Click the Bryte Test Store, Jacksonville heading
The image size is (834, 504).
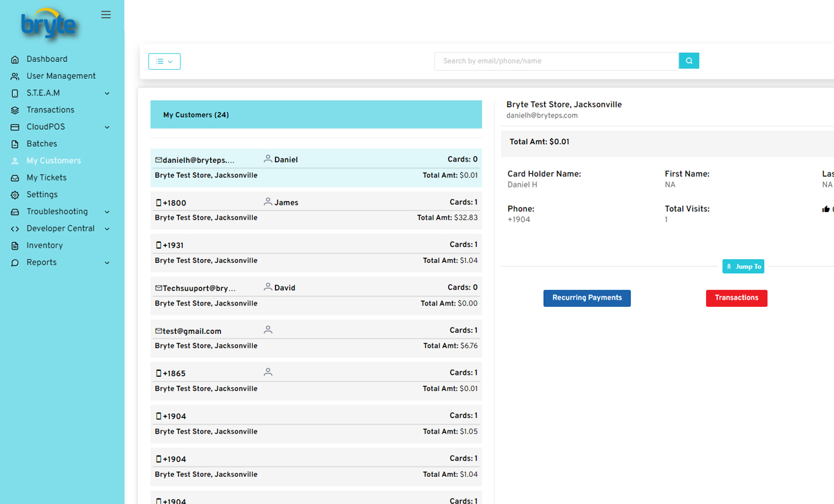tap(564, 105)
